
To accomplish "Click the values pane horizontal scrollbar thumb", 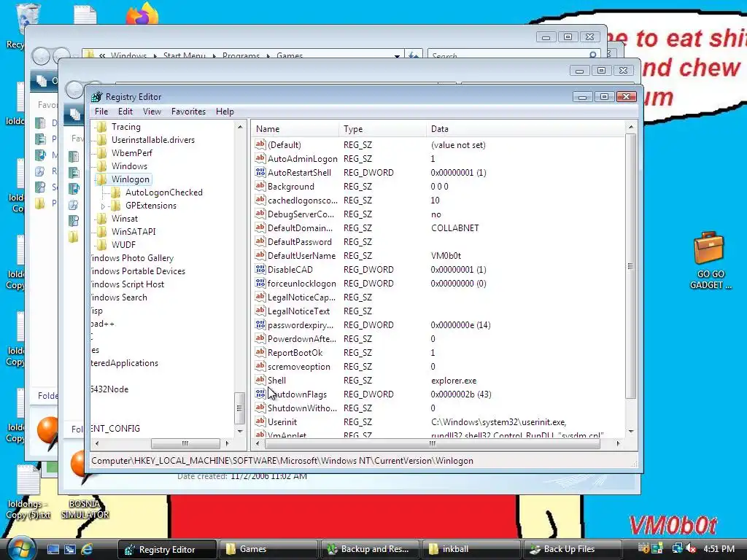I will [x=432, y=443].
